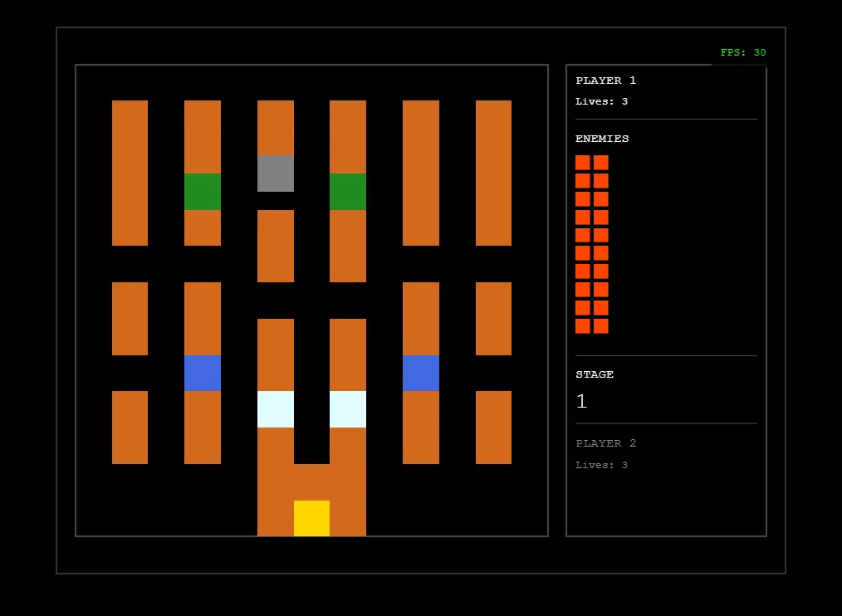842x616 pixels.
Task: Select the right green bush tile
Action: [348, 192]
